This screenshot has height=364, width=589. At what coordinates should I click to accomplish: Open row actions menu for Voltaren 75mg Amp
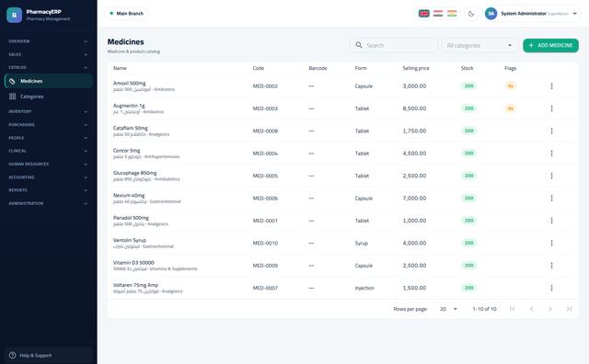551,288
